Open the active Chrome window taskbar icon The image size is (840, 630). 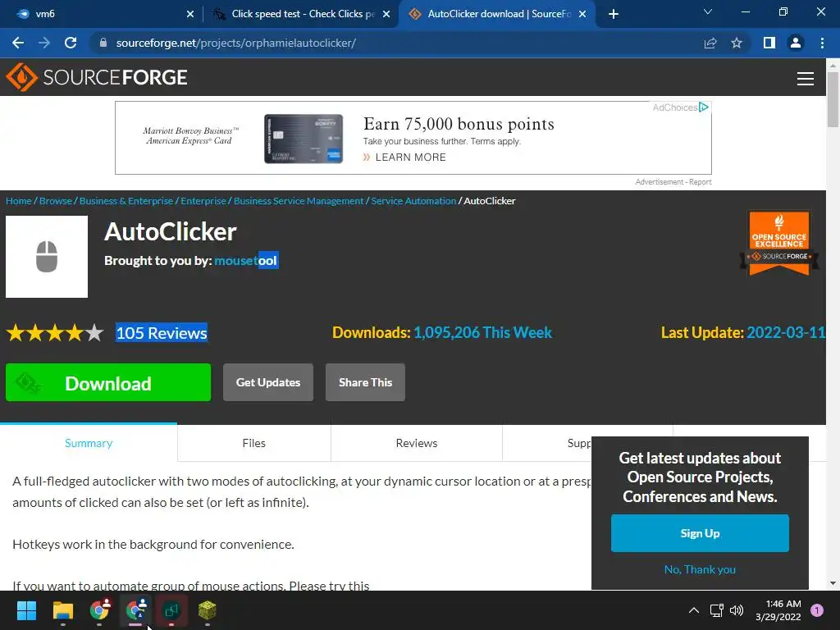pos(135,610)
